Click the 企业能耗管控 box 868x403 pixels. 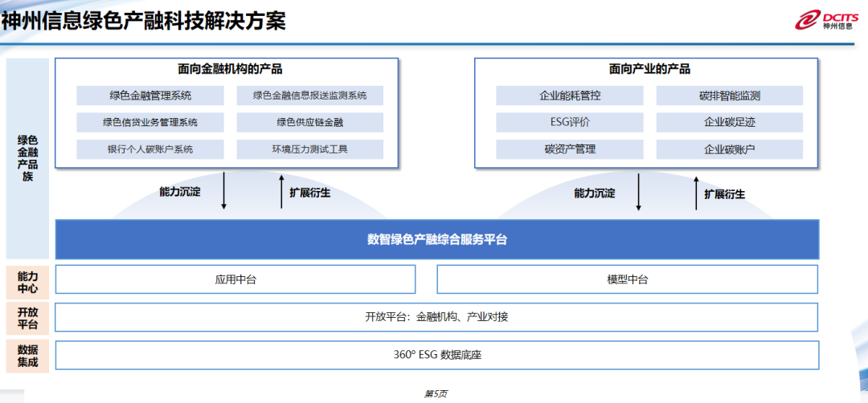569,96
